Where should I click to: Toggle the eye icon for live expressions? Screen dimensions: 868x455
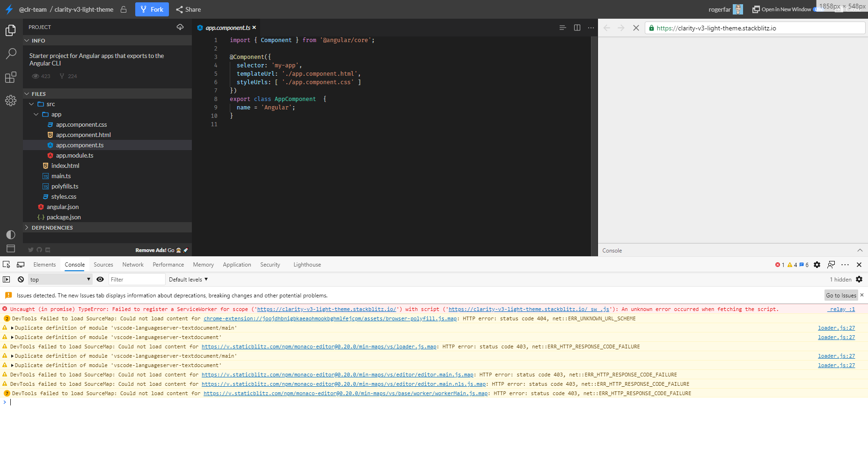click(x=100, y=279)
